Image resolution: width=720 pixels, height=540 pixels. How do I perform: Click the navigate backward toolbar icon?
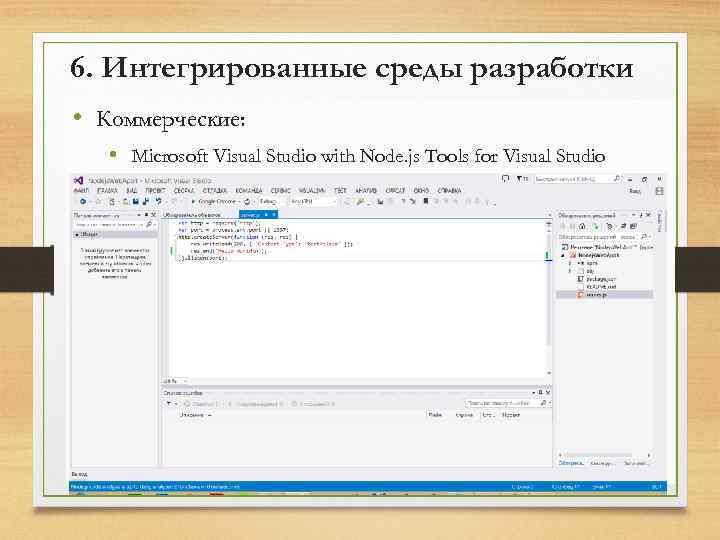point(83,202)
